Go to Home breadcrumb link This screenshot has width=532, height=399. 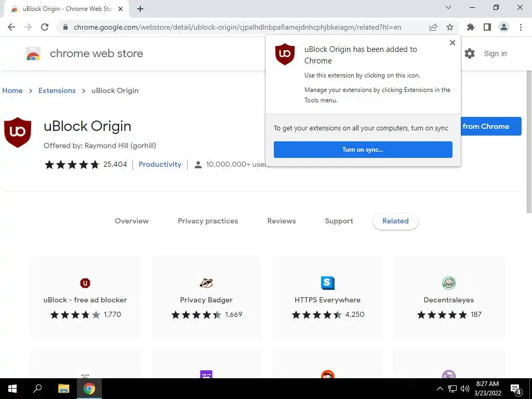(12, 90)
